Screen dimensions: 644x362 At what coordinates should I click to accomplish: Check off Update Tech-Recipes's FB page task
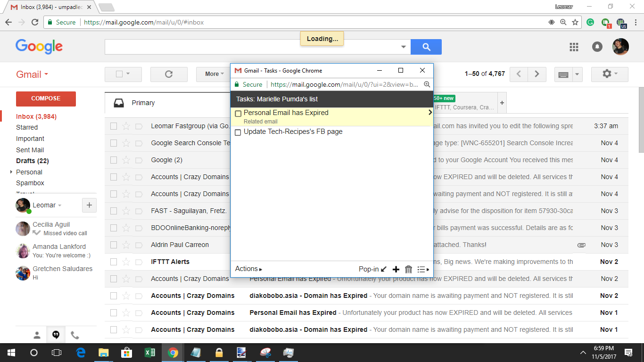click(x=238, y=132)
